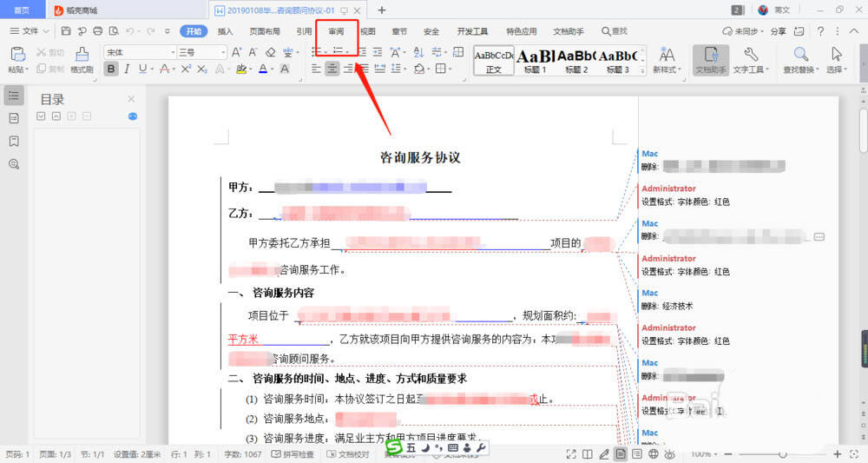
Task: Open the font color dropdown arrow
Action: click(273, 69)
